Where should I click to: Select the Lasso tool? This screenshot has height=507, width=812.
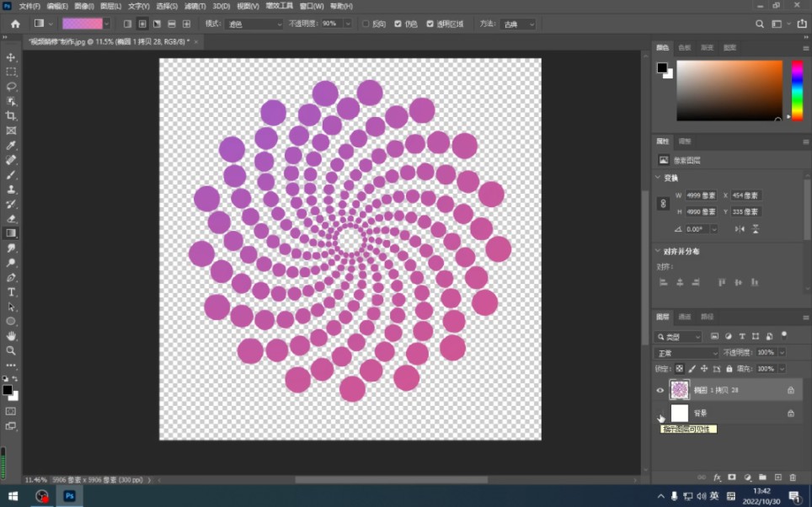coord(12,87)
